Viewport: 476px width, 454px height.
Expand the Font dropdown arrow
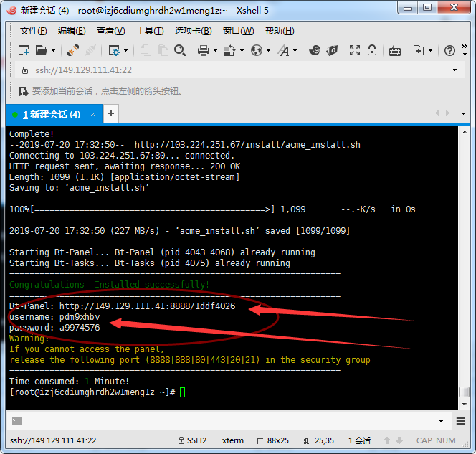point(295,50)
